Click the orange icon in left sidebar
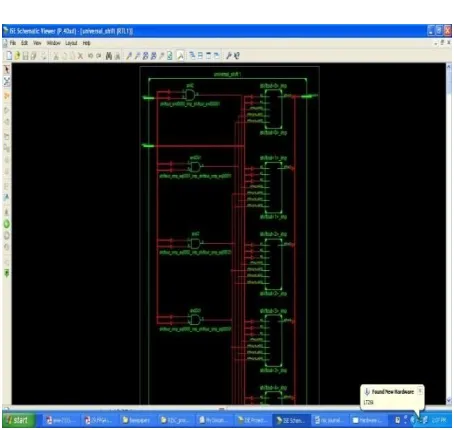The height and width of the screenshot is (430, 454). (x=7, y=96)
